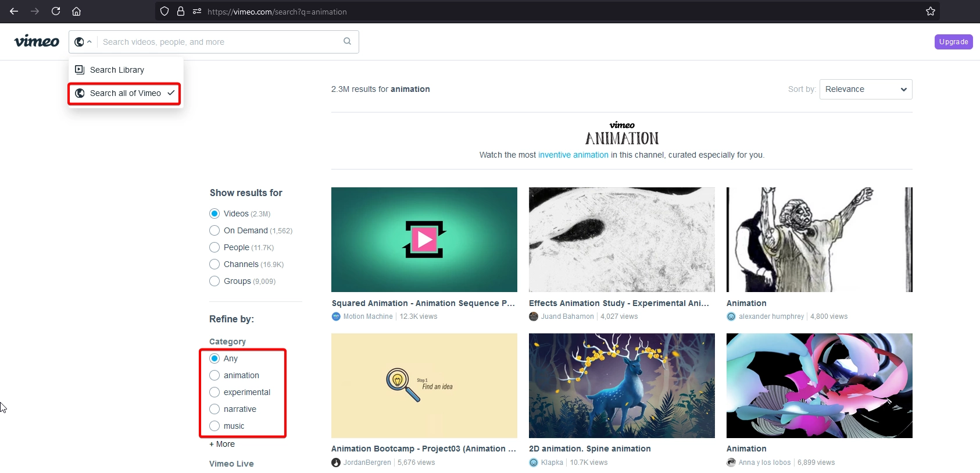Click the padlock site security icon
This screenshot has width=980, height=473.
click(x=181, y=11)
